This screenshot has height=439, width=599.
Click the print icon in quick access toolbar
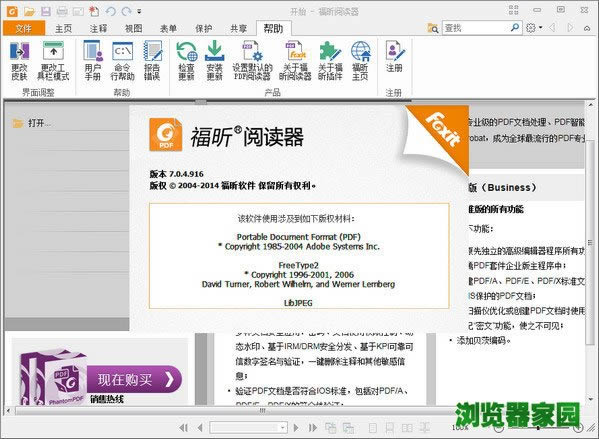[x=62, y=11]
